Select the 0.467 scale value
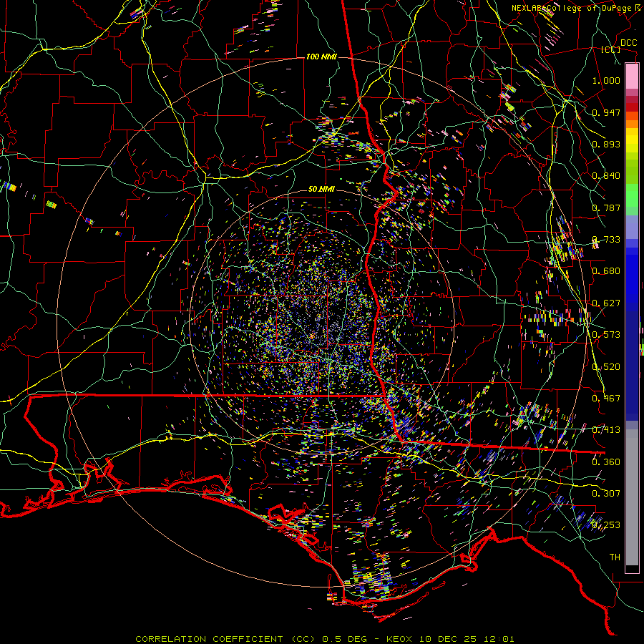 606,399
